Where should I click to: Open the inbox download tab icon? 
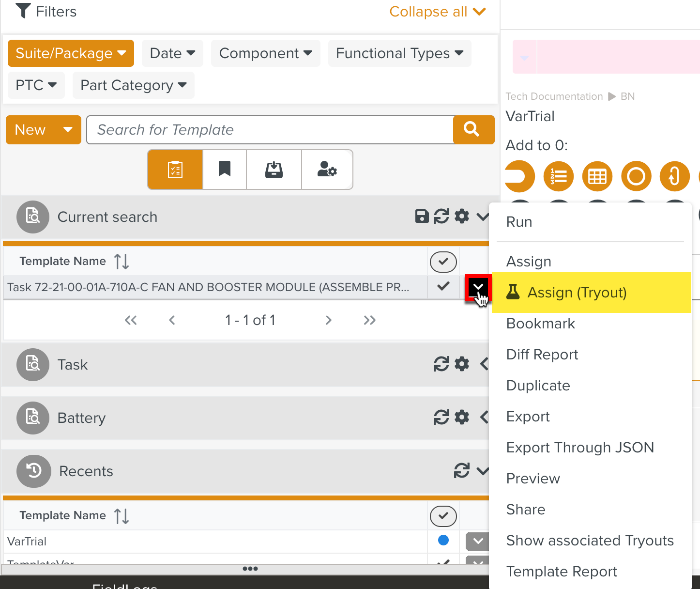(274, 170)
